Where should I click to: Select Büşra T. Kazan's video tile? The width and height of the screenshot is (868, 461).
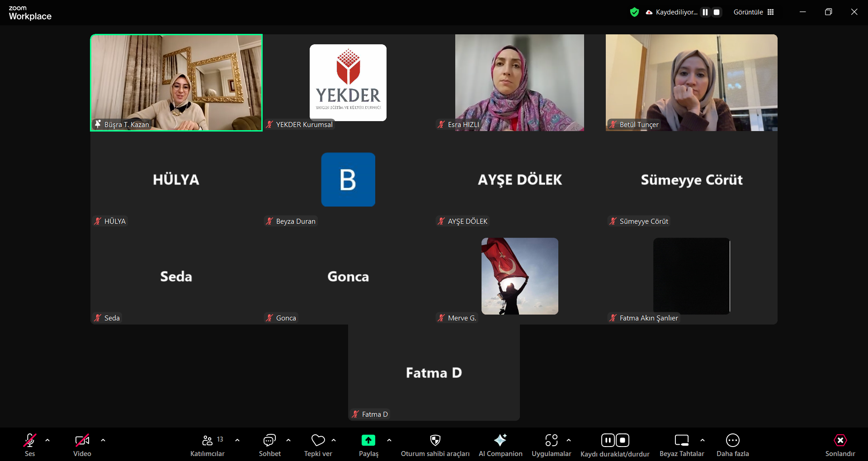point(176,83)
